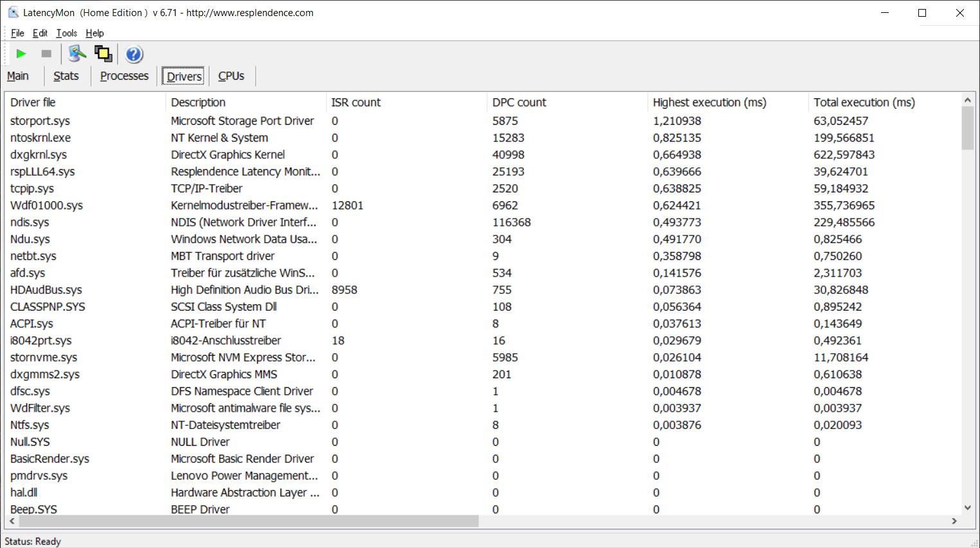Switch to the Main tab

point(18,76)
